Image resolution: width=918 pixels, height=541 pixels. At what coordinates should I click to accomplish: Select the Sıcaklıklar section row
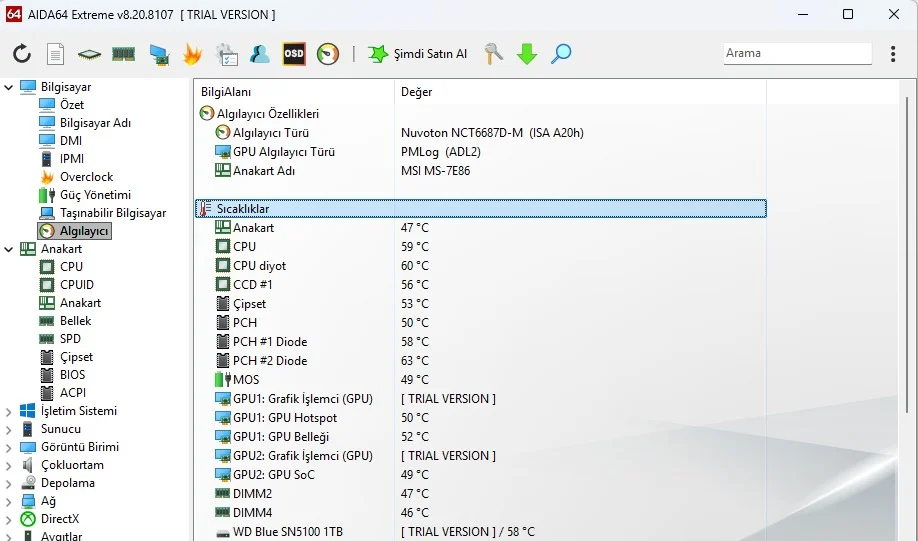481,209
